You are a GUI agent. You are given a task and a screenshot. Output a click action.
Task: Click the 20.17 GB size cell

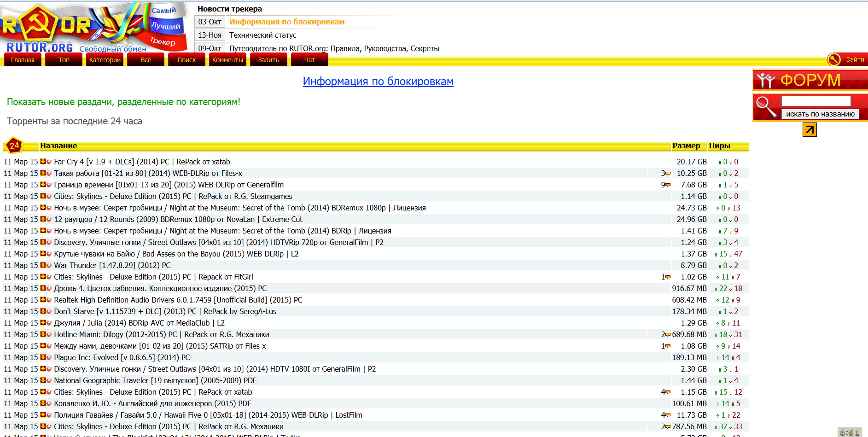pyautogui.click(x=692, y=162)
